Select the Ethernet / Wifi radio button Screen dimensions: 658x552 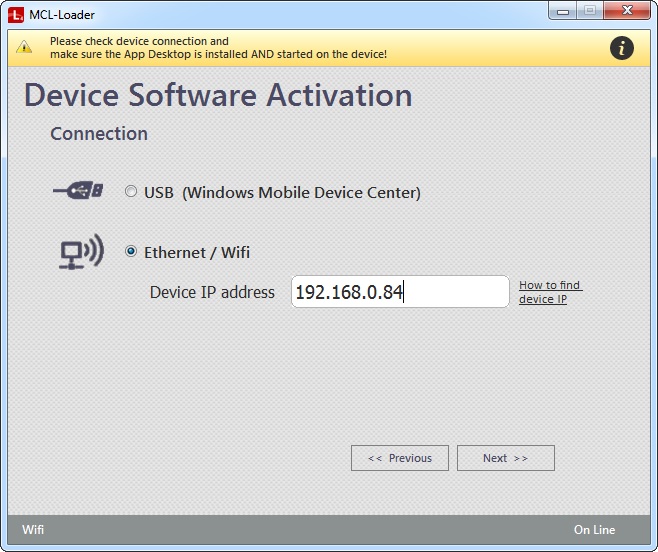[x=131, y=252]
